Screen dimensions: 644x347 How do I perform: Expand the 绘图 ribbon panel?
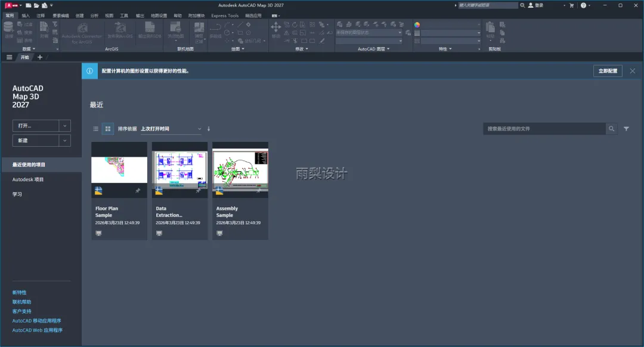(x=238, y=49)
